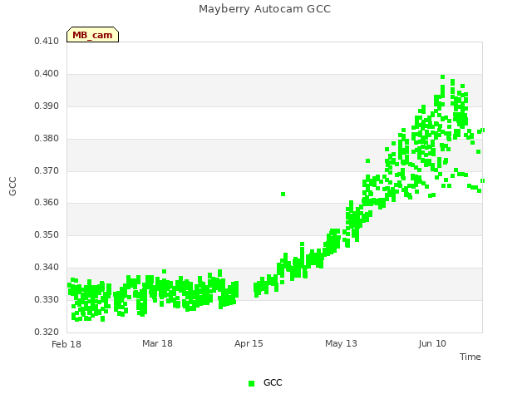Click the Apr 15 x-axis label

(249, 343)
